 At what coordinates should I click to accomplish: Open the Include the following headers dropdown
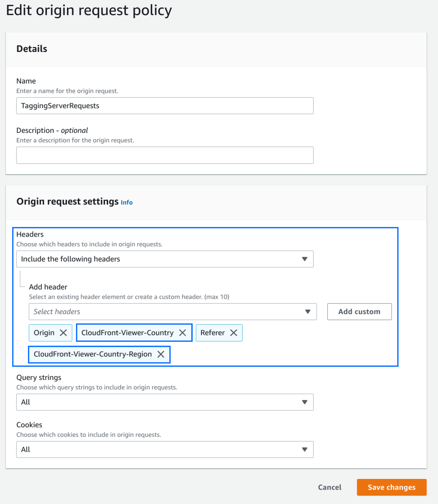pos(165,259)
